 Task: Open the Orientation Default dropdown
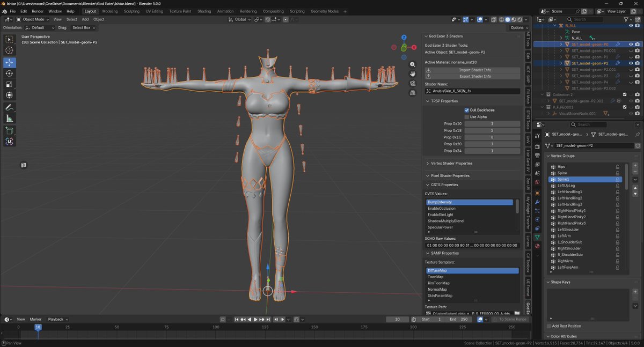point(40,27)
